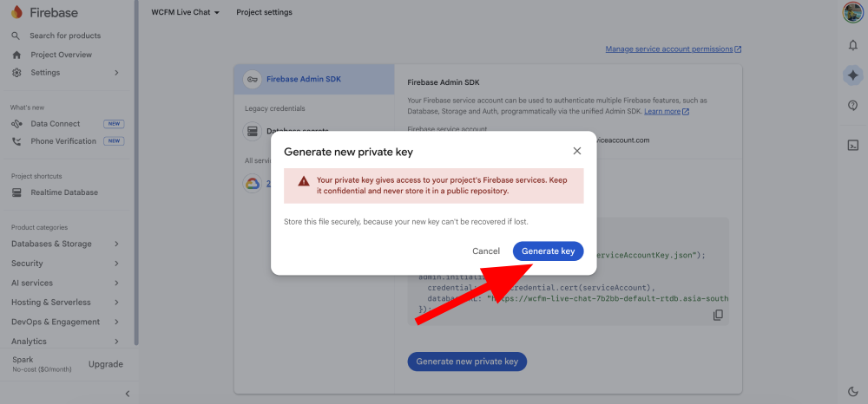Copy the code snippet with copy icon
The width and height of the screenshot is (868, 404).
(x=718, y=315)
